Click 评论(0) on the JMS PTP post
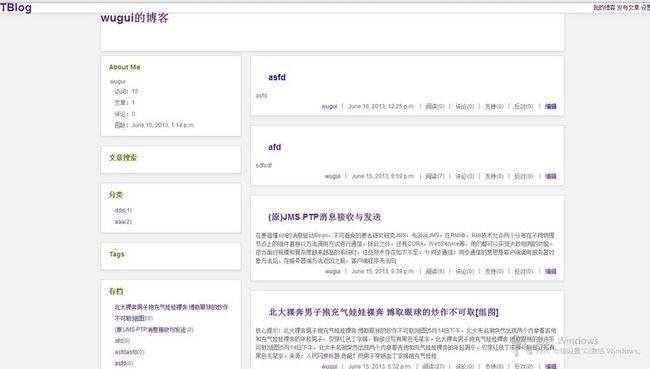This screenshot has width=650, height=369. click(x=465, y=271)
